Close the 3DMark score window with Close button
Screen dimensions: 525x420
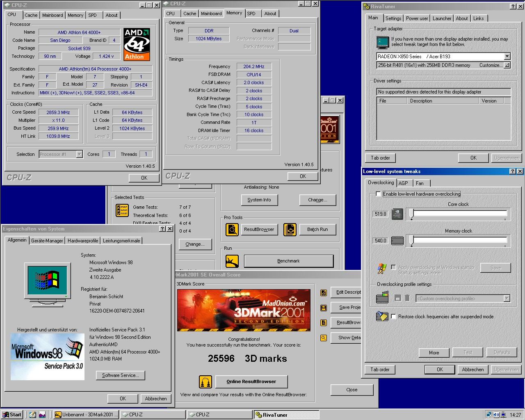352,390
